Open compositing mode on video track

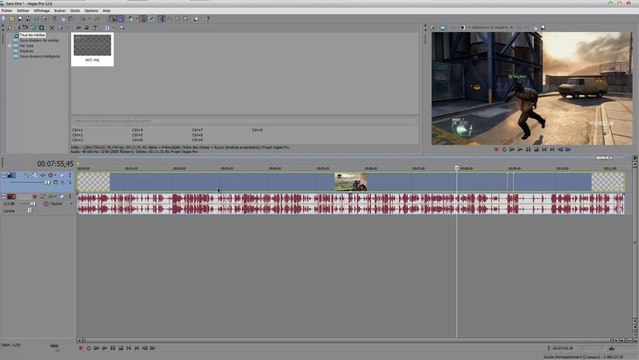coord(55,182)
